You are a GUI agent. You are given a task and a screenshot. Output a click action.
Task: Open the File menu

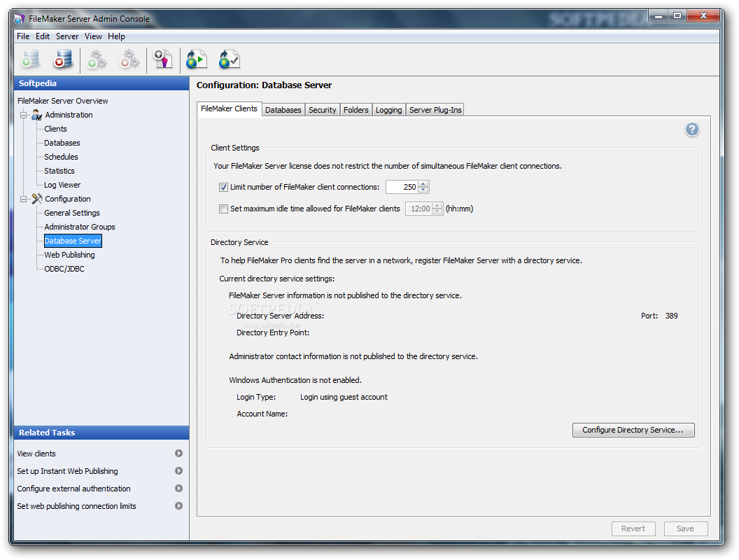pos(23,36)
